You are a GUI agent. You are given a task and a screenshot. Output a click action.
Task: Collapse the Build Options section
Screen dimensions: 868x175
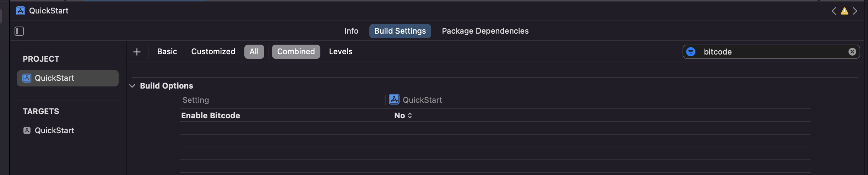(132, 86)
